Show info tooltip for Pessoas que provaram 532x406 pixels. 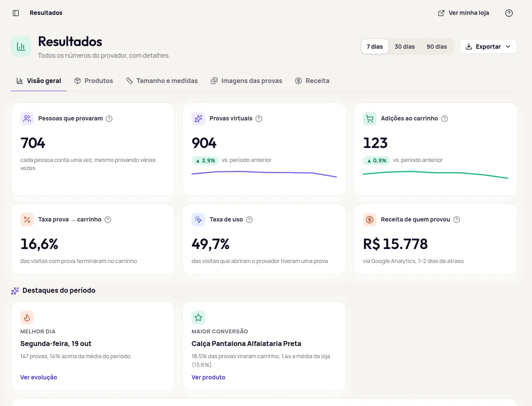[109, 119]
